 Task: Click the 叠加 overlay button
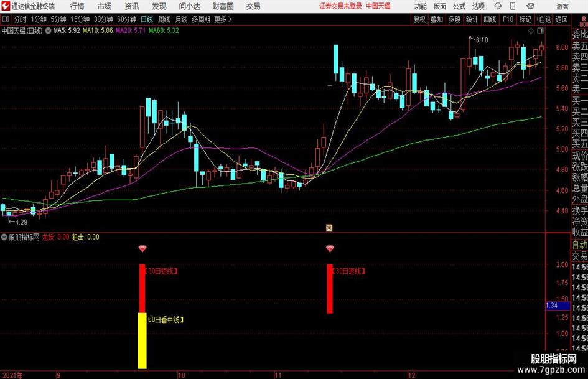tap(437, 19)
